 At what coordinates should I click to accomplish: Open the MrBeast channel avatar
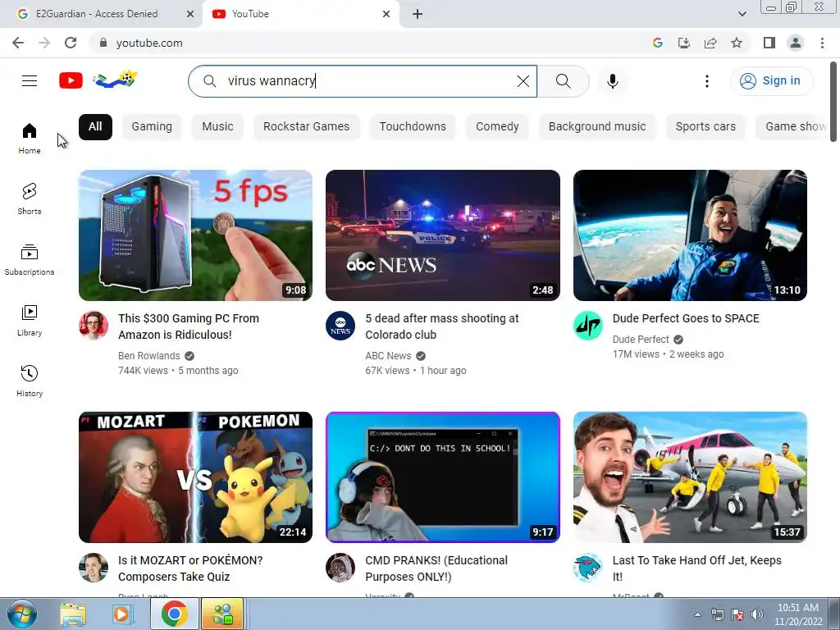pyautogui.click(x=587, y=568)
